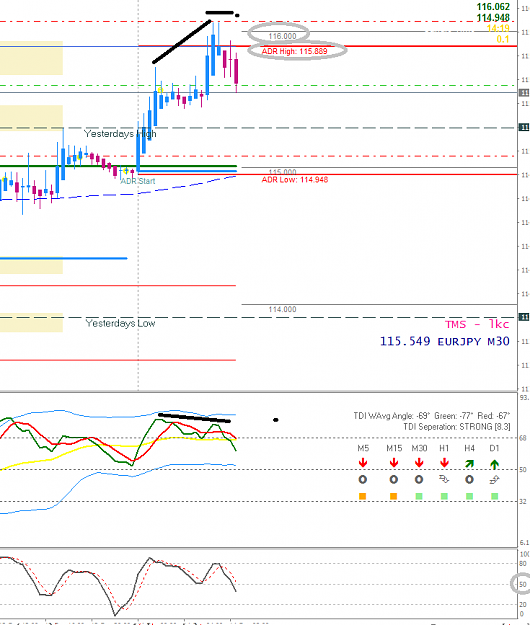Click the down-right outline arrow under H1

tap(444, 480)
